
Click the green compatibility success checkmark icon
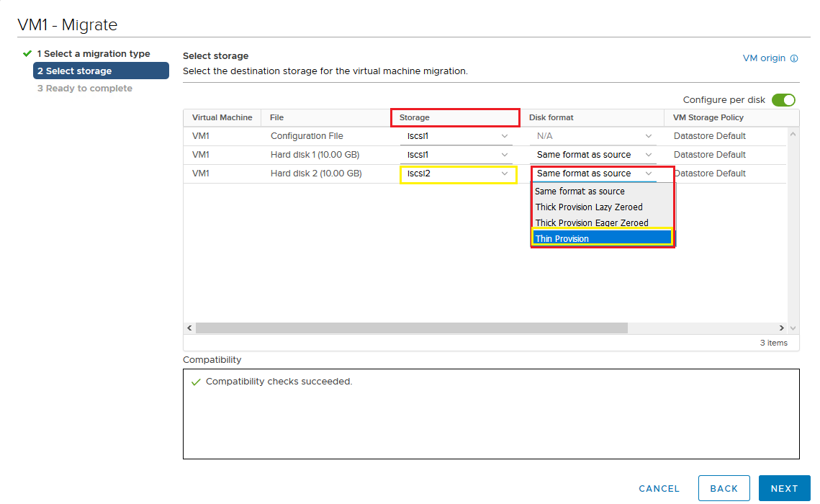pos(195,382)
